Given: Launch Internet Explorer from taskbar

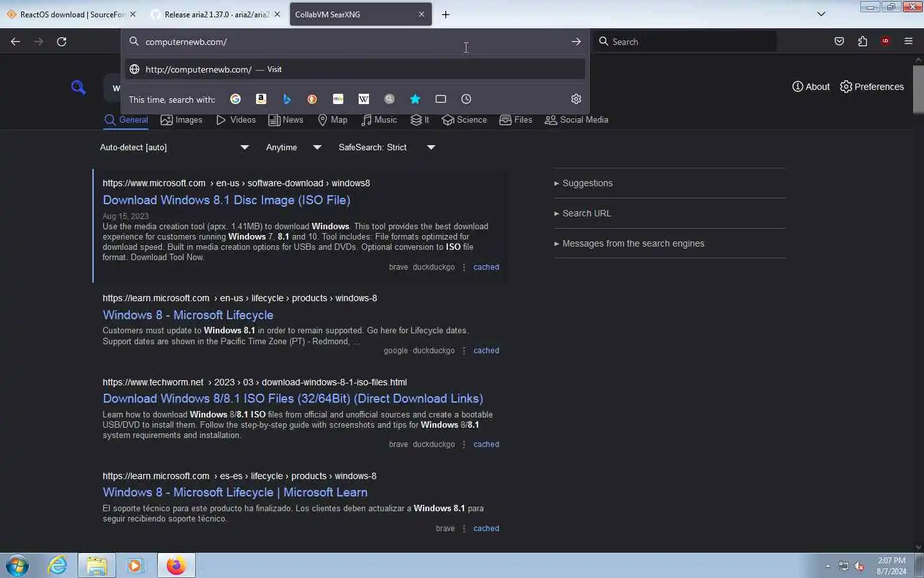Looking at the screenshot, I should pyautogui.click(x=58, y=566).
